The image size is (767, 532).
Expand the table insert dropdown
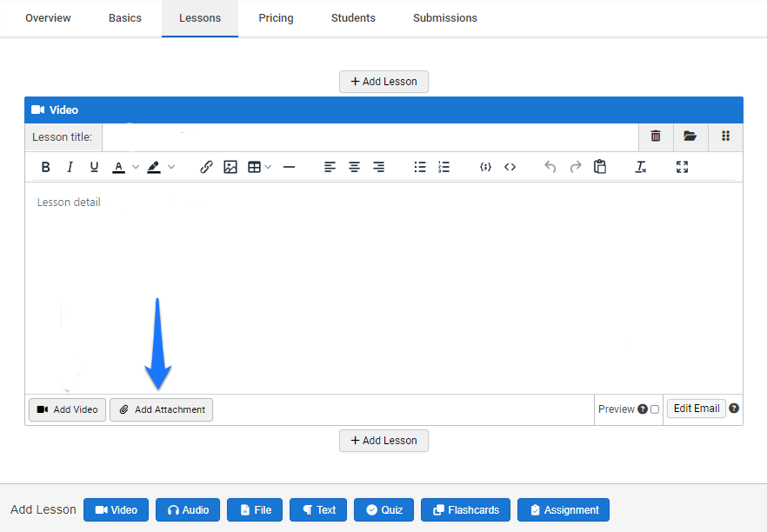point(267,167)
